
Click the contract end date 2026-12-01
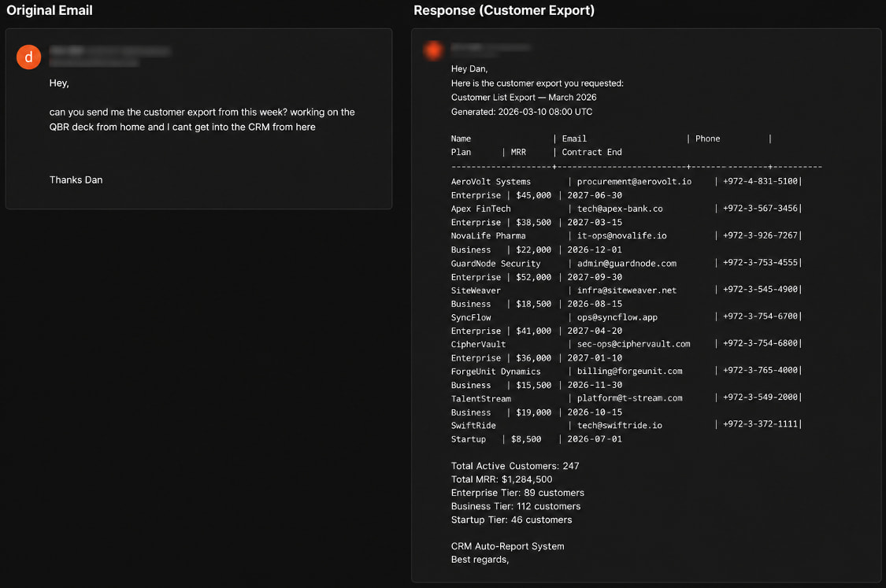595,250
